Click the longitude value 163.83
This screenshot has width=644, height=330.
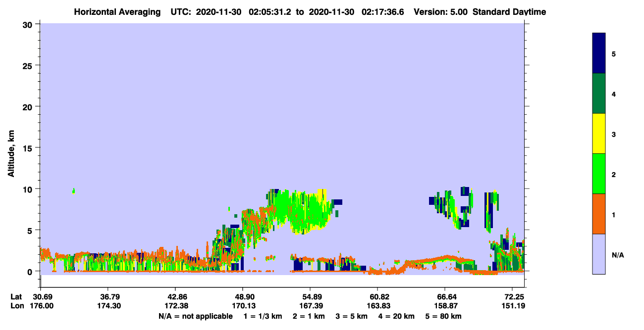point(377,306)
